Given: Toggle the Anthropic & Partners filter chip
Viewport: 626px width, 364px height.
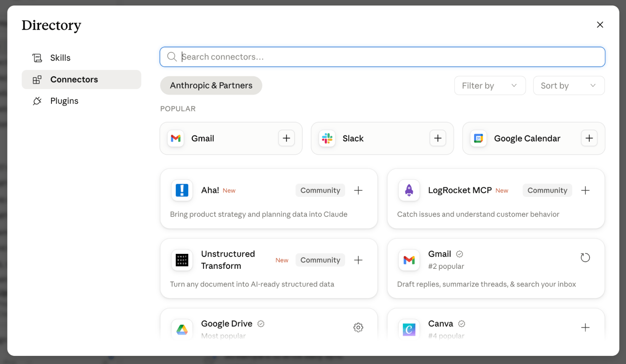Looking at the screenshot, I should [211, 85].
